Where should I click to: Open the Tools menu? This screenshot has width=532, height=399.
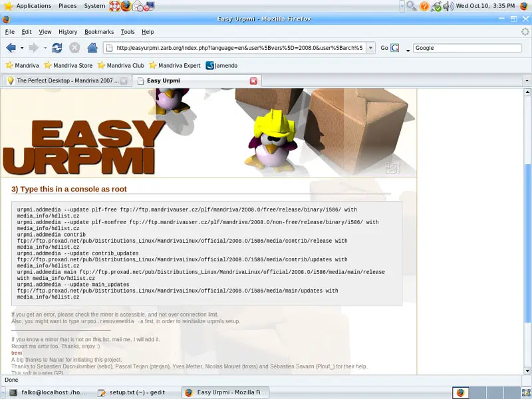point(128,32)
